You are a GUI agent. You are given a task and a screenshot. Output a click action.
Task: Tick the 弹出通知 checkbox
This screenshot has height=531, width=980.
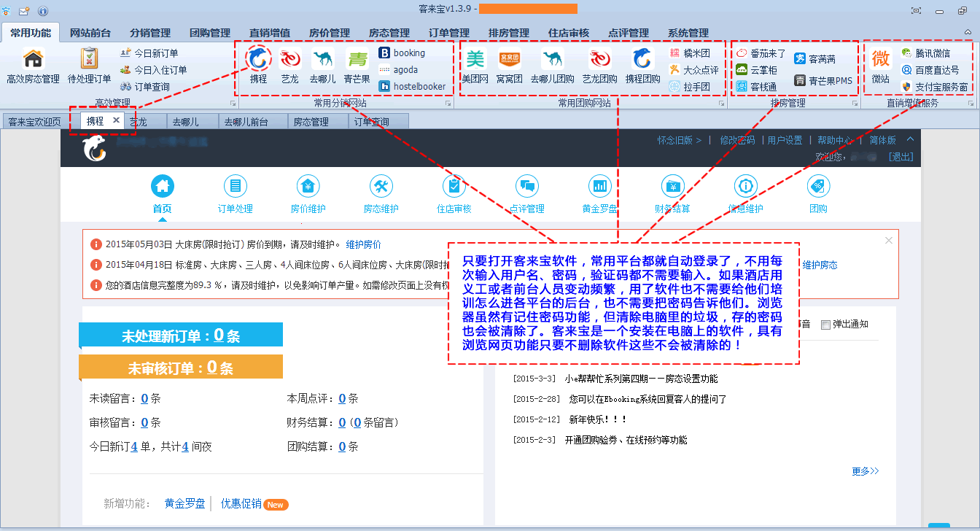point(825,325)
